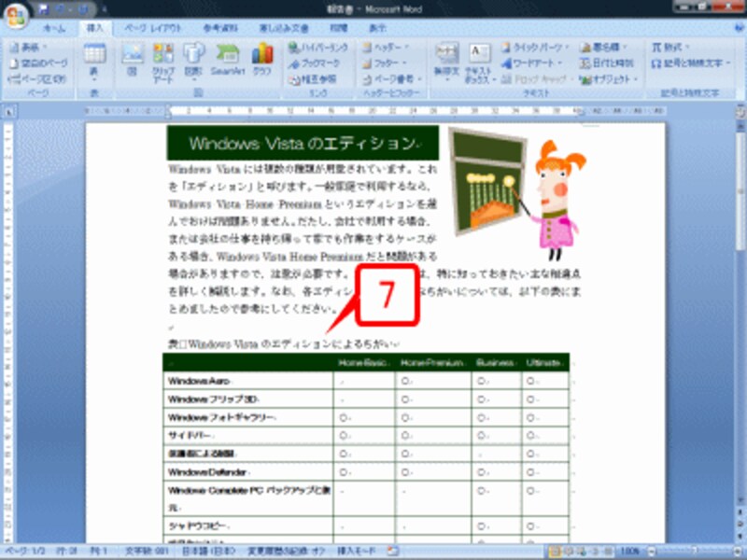Viewport: 747px width, 560px height.
Task: Click the page 1/3 status bar indicator
Action: point(25,551)
